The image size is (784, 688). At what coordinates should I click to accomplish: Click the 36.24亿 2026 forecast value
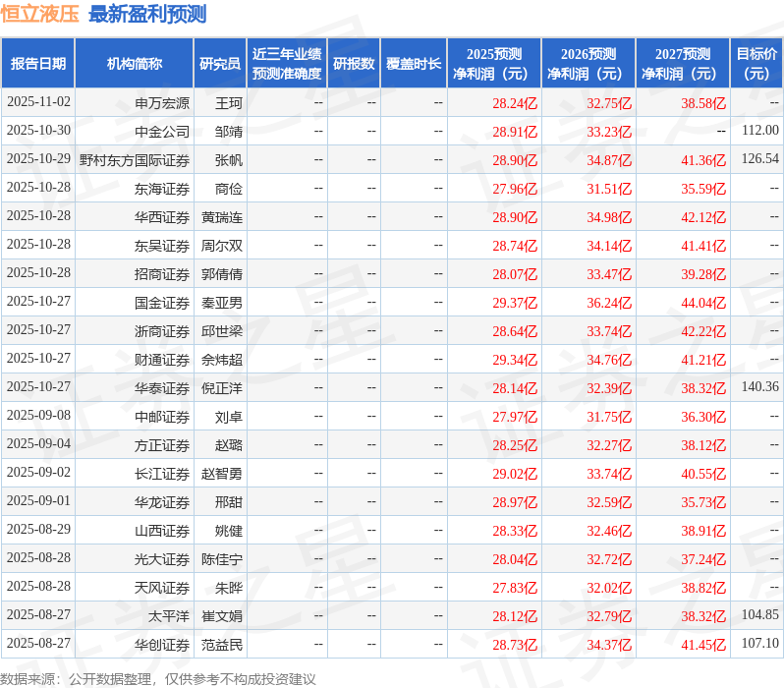[x=609, y=304]
